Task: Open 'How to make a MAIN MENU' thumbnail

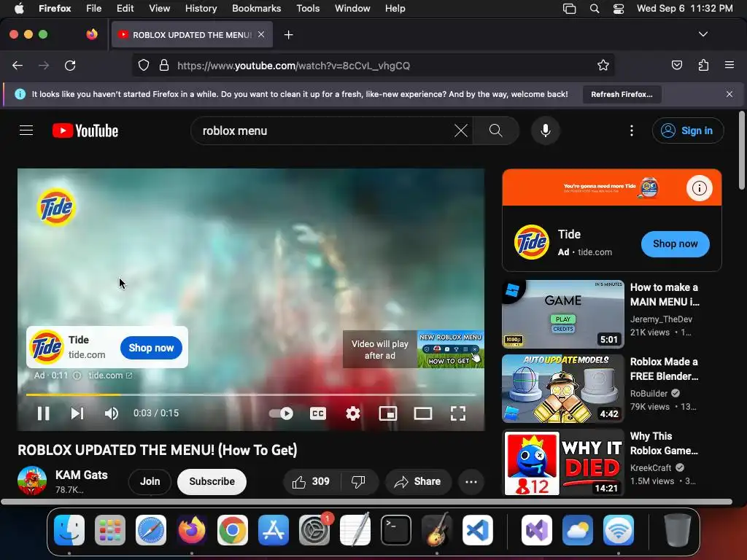Action: 563,314
